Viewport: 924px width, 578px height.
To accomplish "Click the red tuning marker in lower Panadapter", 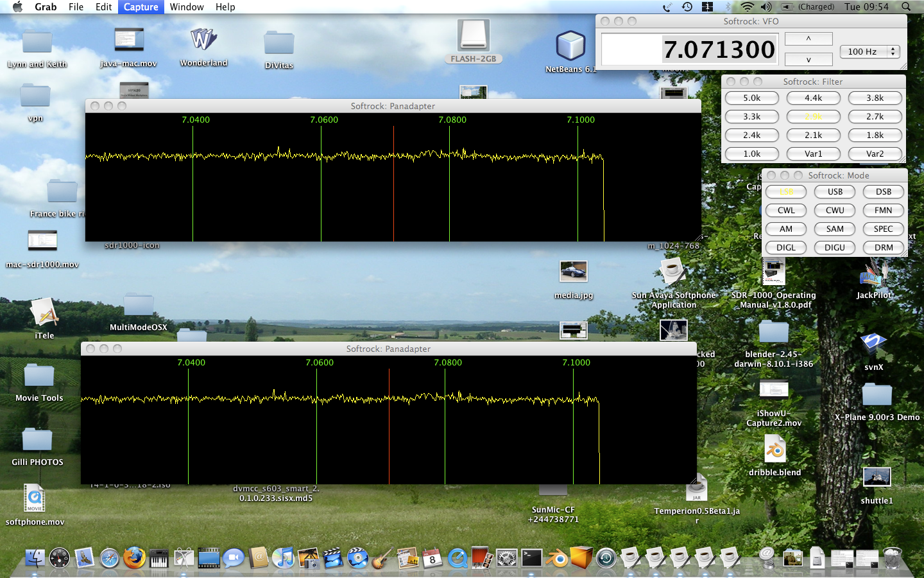I will pos(389,426).
